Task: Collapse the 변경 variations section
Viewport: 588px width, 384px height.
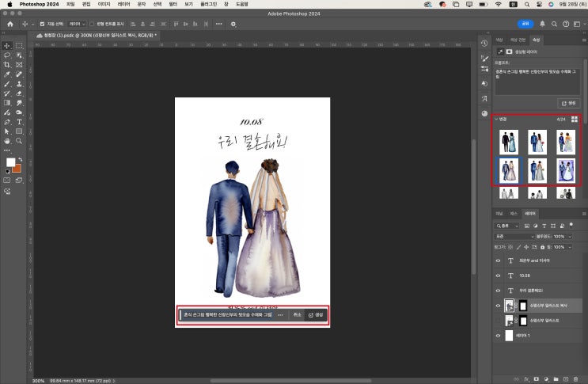Action: (x=496, y=119)
